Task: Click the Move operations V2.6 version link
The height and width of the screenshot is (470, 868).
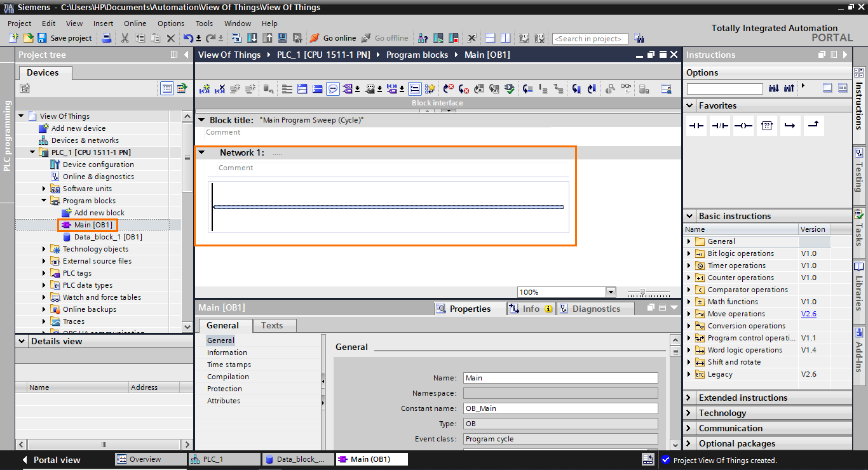Action: click(808, 314)
